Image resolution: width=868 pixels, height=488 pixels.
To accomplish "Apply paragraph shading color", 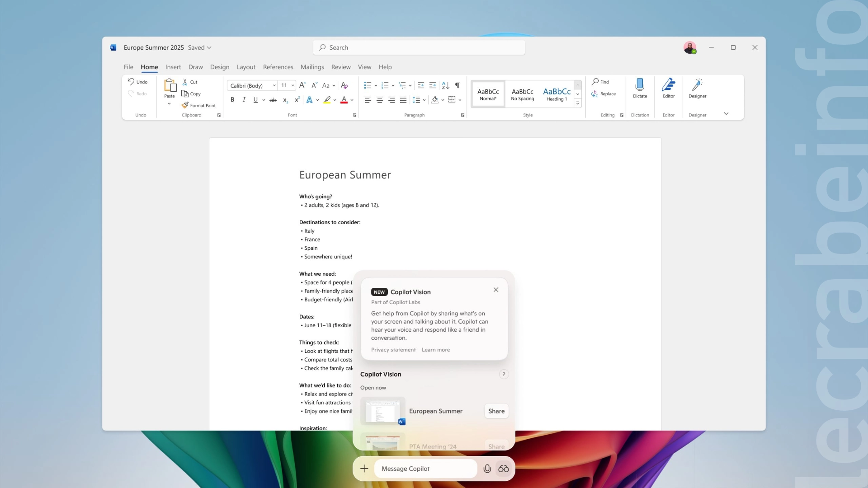I will pos(435,100).
